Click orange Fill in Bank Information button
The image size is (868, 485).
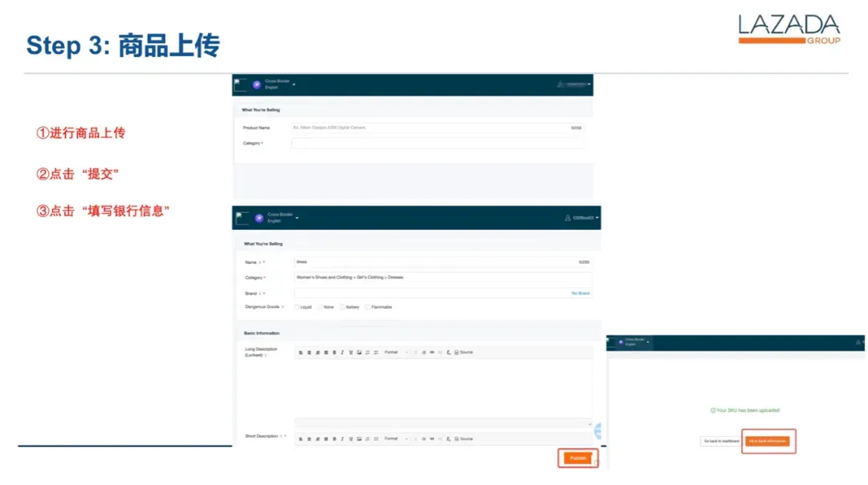[x=768, y=442]
